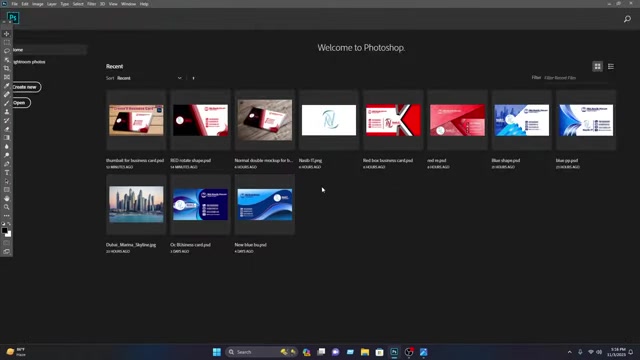Select the Dodge tool

pos(7,155)
